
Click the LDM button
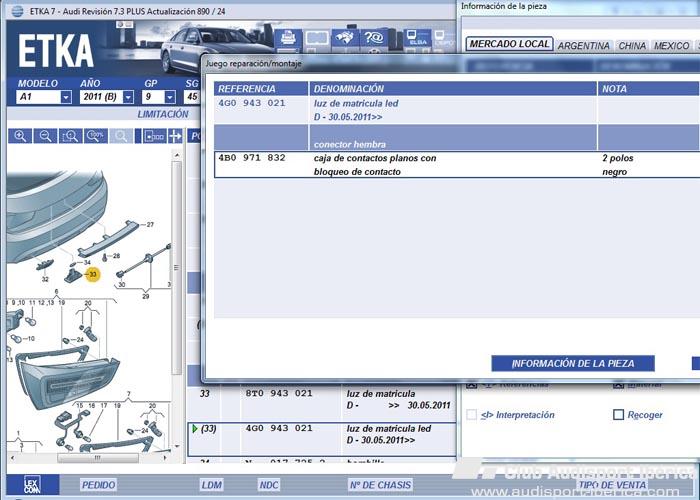(212, 485)
